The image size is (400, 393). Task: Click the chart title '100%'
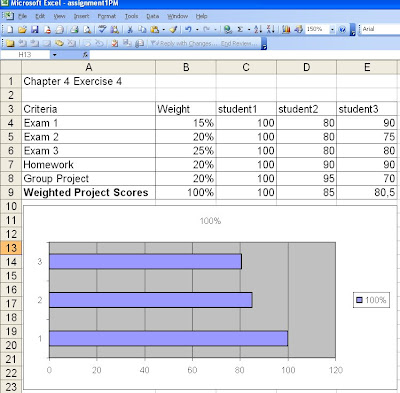210,221
